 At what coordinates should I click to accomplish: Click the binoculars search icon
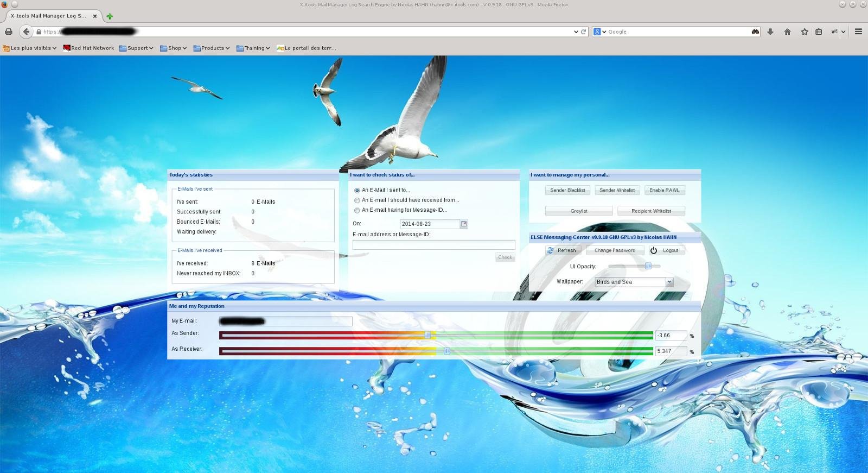tap(755, 31)
